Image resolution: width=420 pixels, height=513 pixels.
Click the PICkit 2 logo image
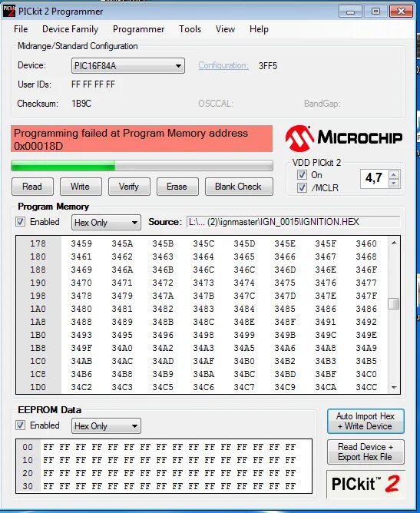point(365,485)
